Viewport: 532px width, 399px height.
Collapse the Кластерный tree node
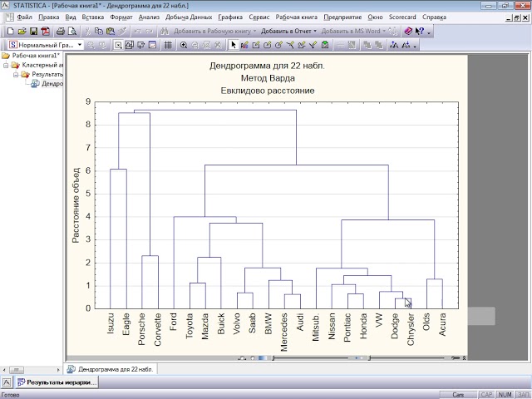coord(6,65)
